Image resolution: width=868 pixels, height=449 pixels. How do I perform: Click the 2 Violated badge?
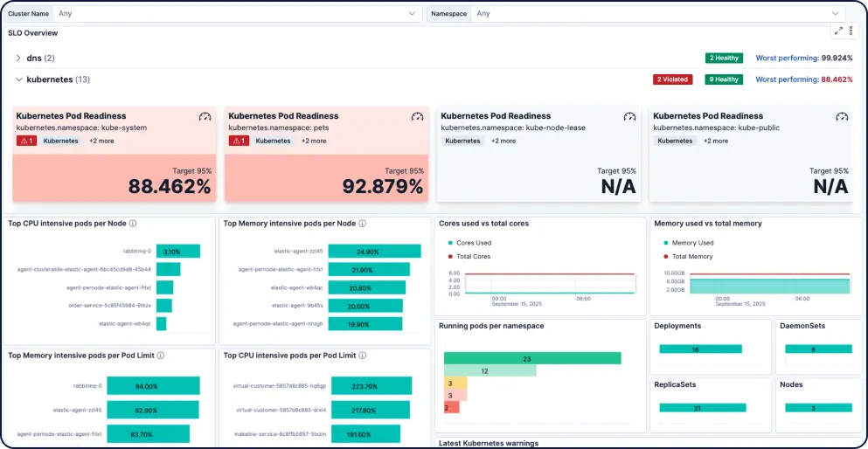point(672,79)
